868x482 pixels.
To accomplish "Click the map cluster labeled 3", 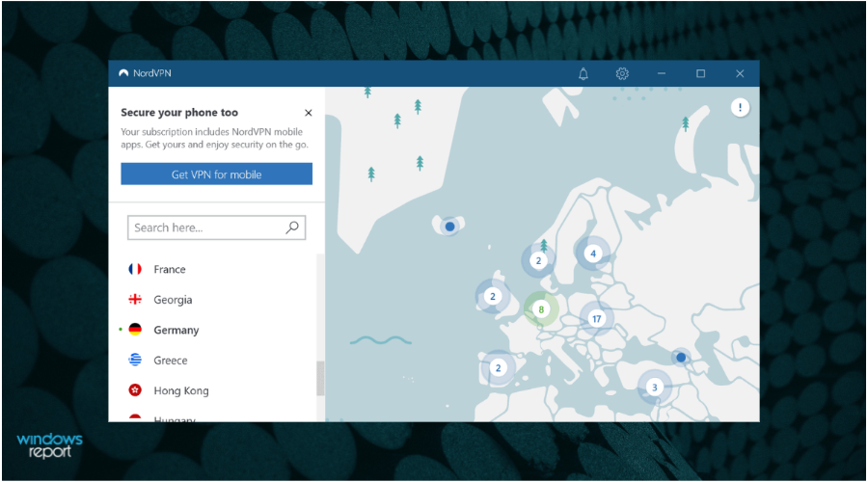I will click(654, 388).
